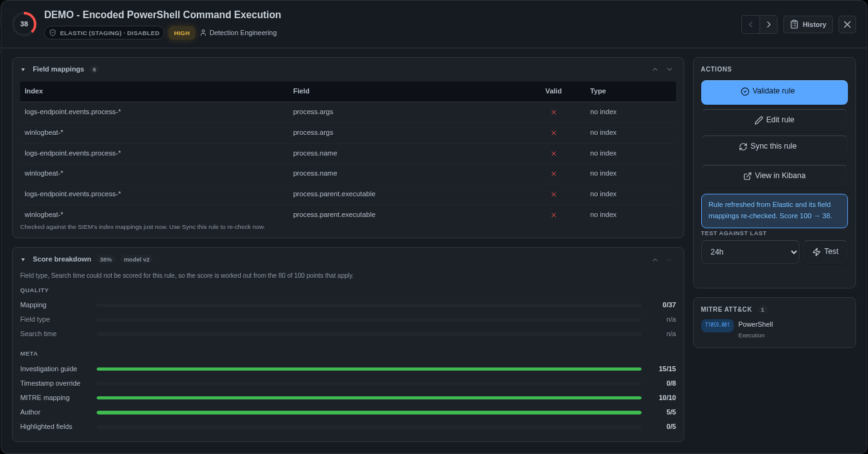
Task: Move Score breakdown section up
Action: 655,260
